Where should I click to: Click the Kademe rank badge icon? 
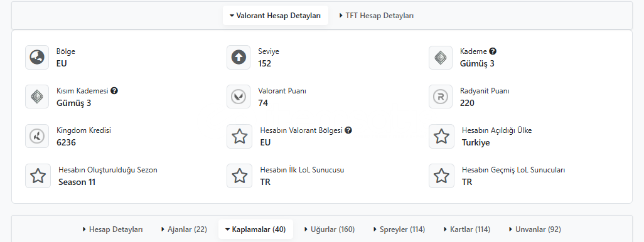[441, 58]
